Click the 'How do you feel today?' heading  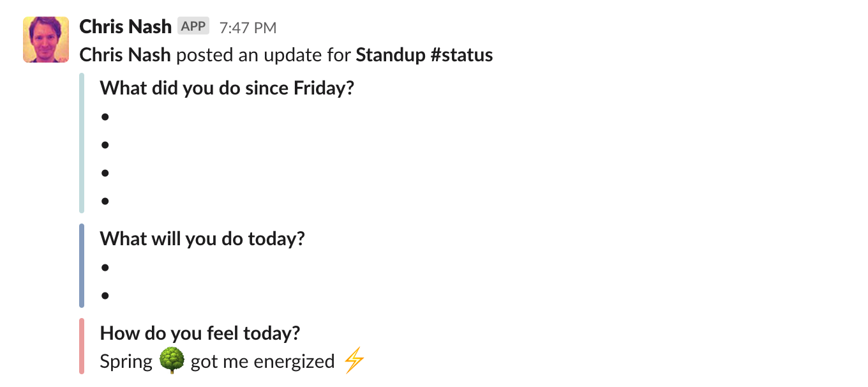[x=200, y=333]
